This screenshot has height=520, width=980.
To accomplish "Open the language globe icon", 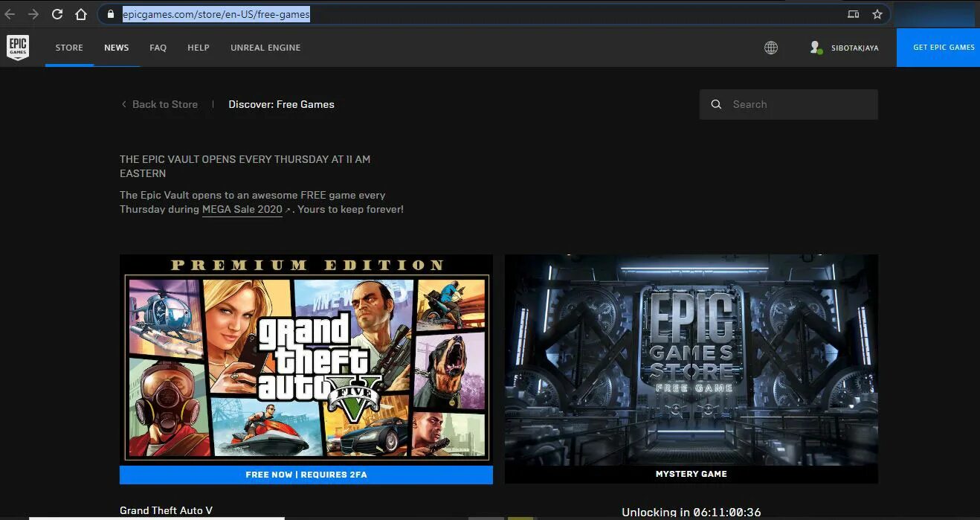I will coord(771,48).
